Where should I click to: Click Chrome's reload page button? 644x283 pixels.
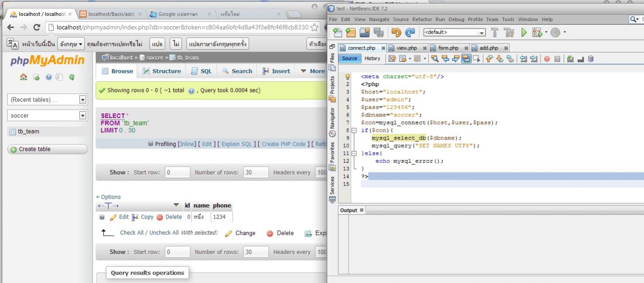(x=37, y=28)
